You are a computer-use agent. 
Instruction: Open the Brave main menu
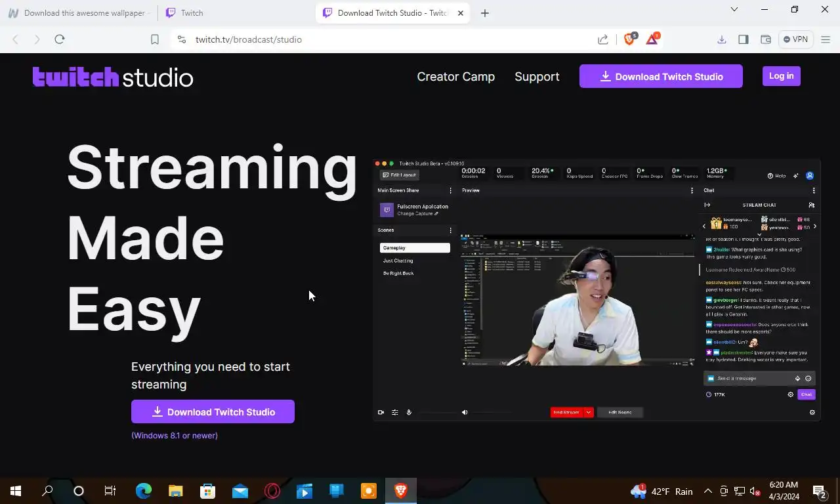click(x=826, y=39)
